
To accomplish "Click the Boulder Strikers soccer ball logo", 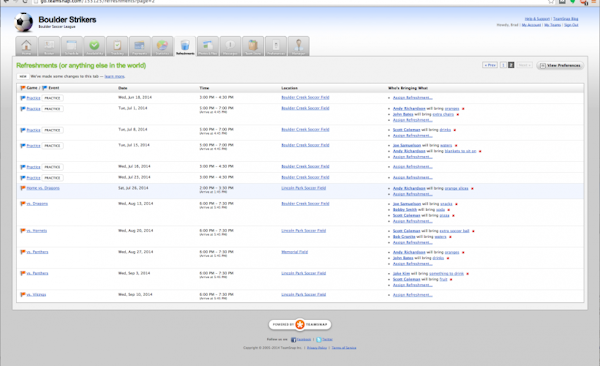I will 24,22.
